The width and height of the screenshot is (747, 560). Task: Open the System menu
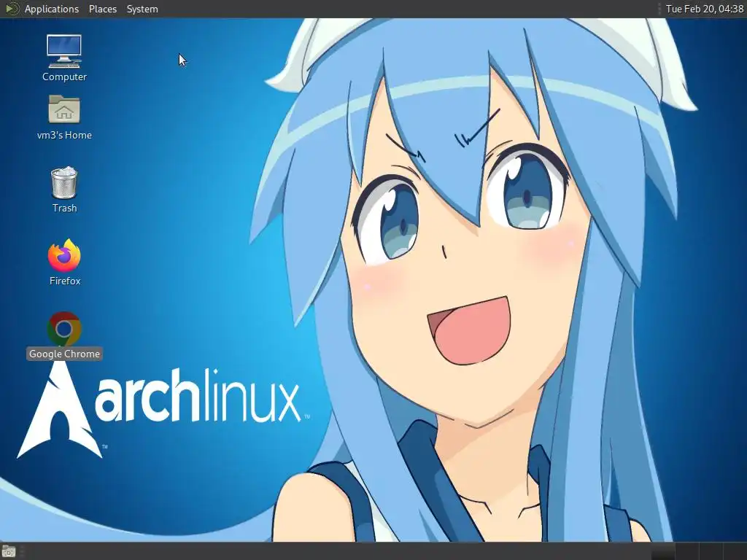click(142, 9)
